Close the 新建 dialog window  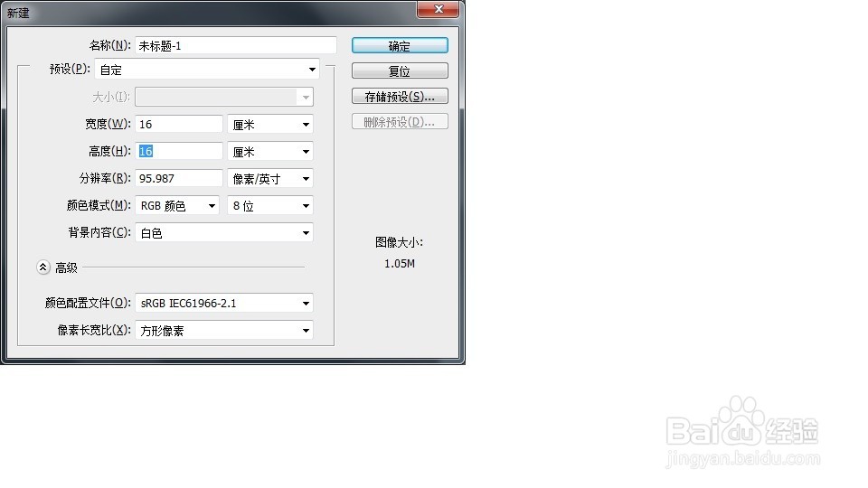click(438, 9)
